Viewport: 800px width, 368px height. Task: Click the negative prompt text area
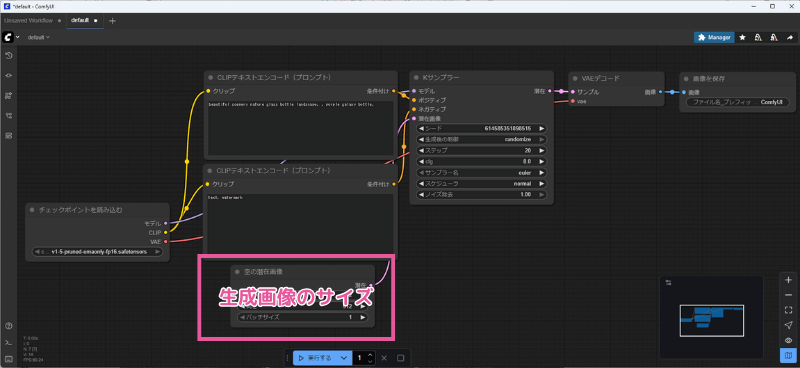(x=299, y=223)
